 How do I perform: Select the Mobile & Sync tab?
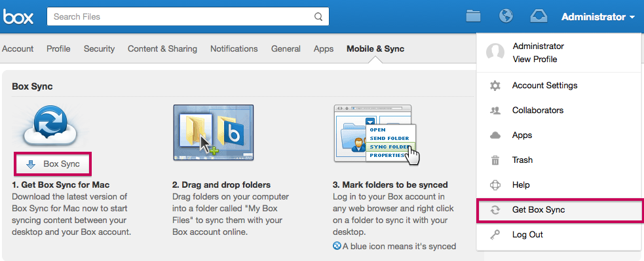coord(375,49)
